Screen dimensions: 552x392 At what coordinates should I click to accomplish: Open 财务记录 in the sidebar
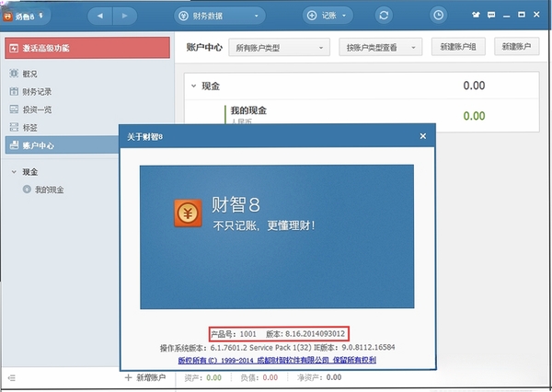coord(37,92)
